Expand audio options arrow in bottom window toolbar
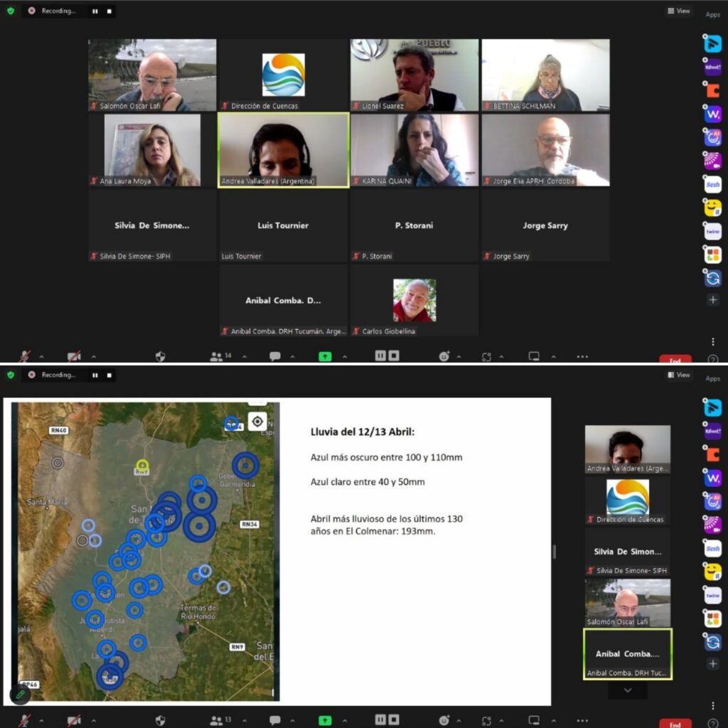 pos(41,720)
